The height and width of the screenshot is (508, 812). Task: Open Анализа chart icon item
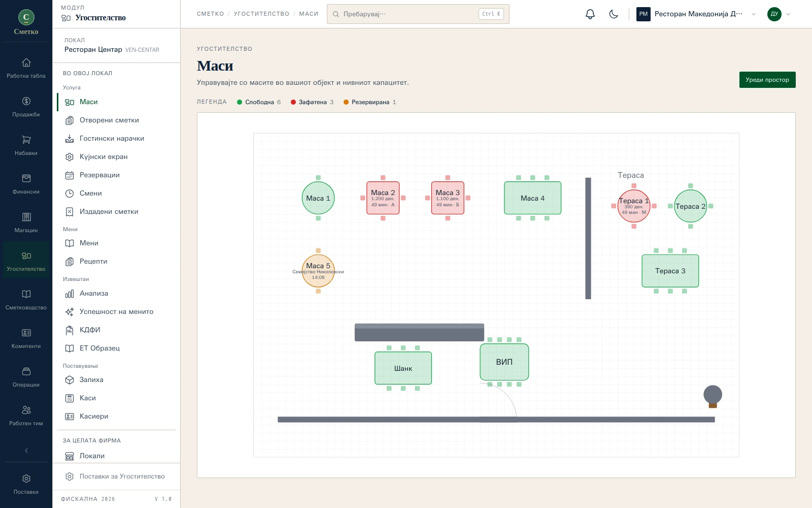[x=116, y=294]
